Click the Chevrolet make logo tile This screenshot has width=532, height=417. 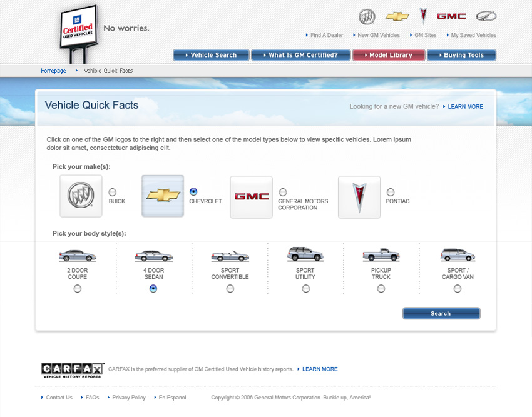click(163, 196)
